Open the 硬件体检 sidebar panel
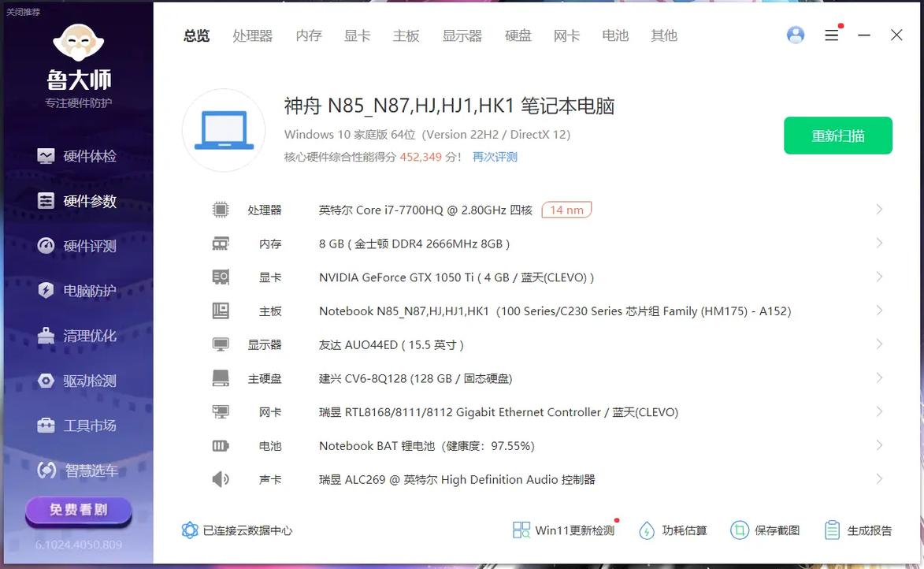This screenshot has height=569, width=924. pos(76,155)
